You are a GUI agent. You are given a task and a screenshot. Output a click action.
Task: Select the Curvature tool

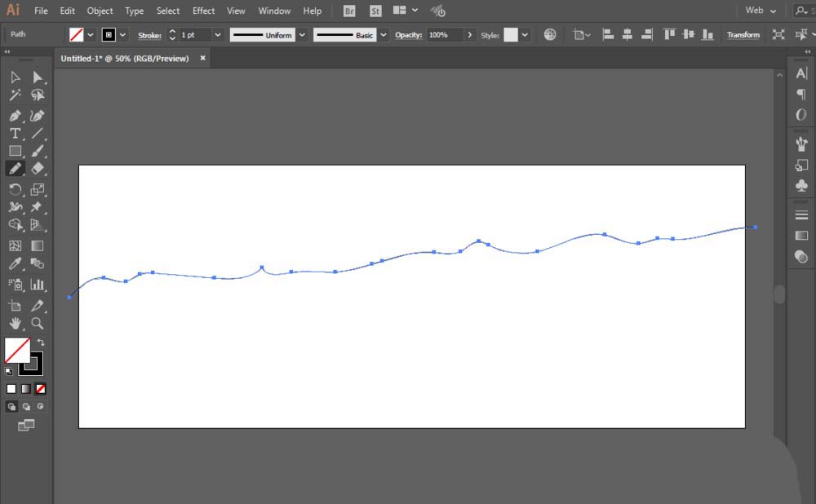[38, 116]
